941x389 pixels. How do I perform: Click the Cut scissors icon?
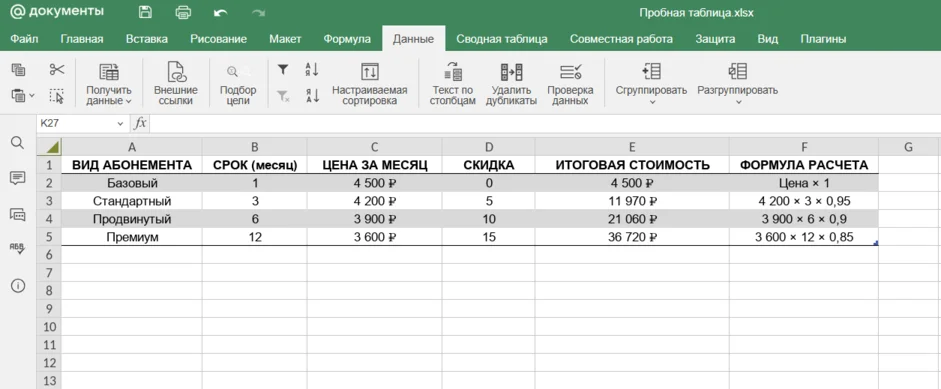tap(57, 70)
